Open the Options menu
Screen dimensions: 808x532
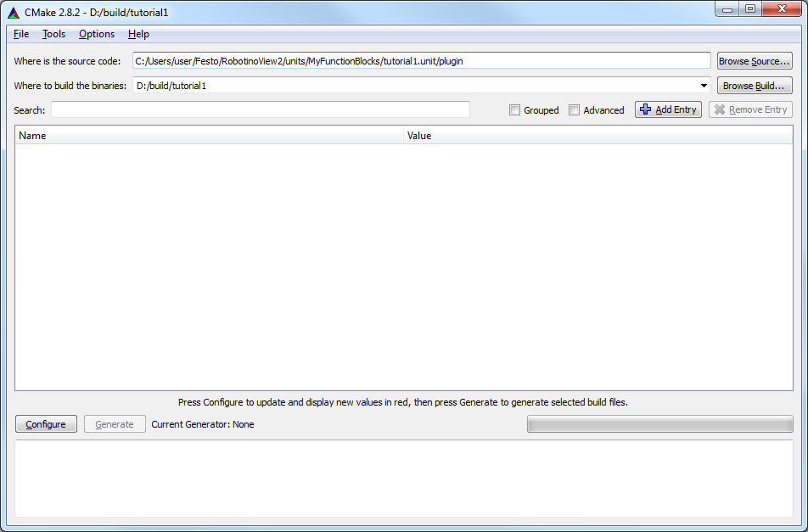96,34
